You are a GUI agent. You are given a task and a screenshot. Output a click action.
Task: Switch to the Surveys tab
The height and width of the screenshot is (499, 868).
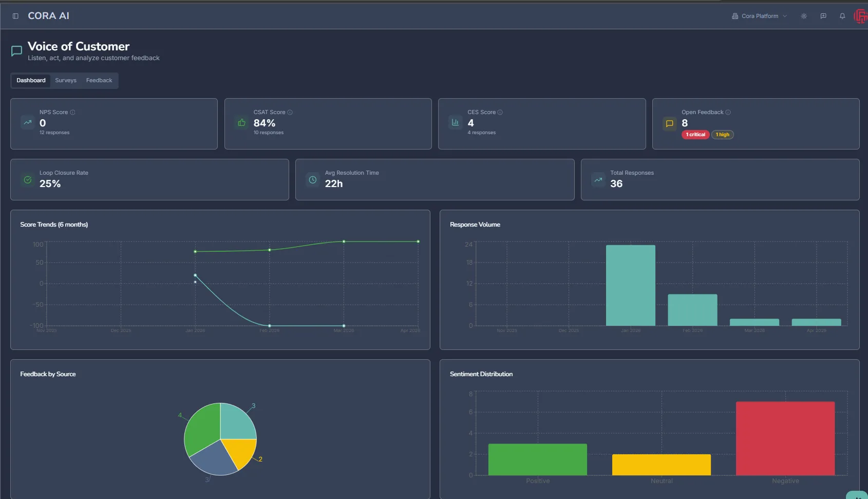[66, 80]
